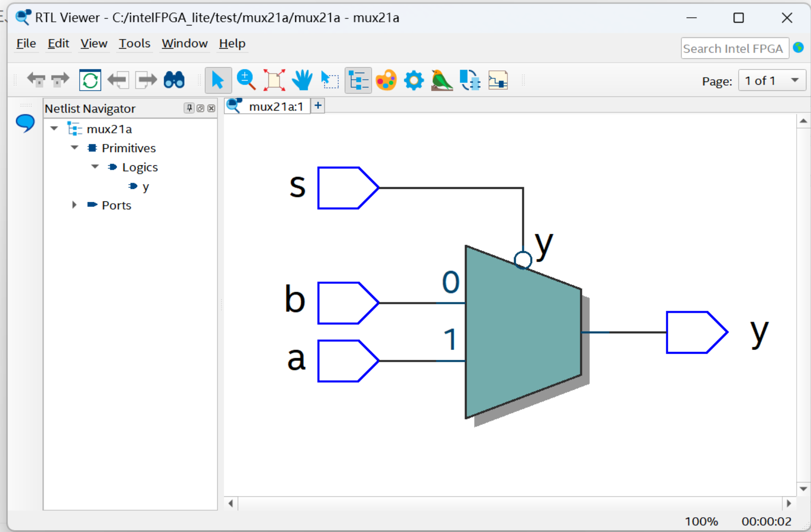The width and height of the screenshot is (811, 532).
Task: Collapse the Logics tree node
Action: point(95,167)
